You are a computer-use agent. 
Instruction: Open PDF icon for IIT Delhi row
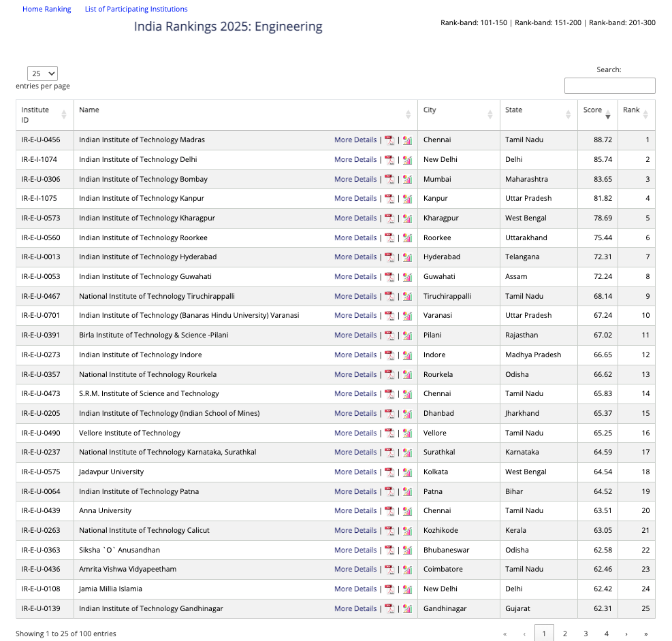[389, 160]
